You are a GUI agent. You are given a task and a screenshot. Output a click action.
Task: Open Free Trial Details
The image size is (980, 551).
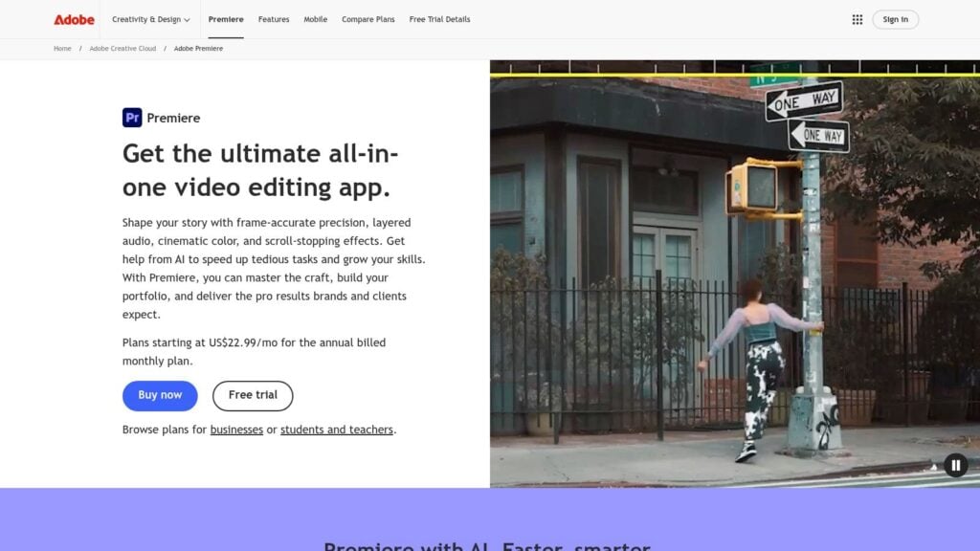439,19
